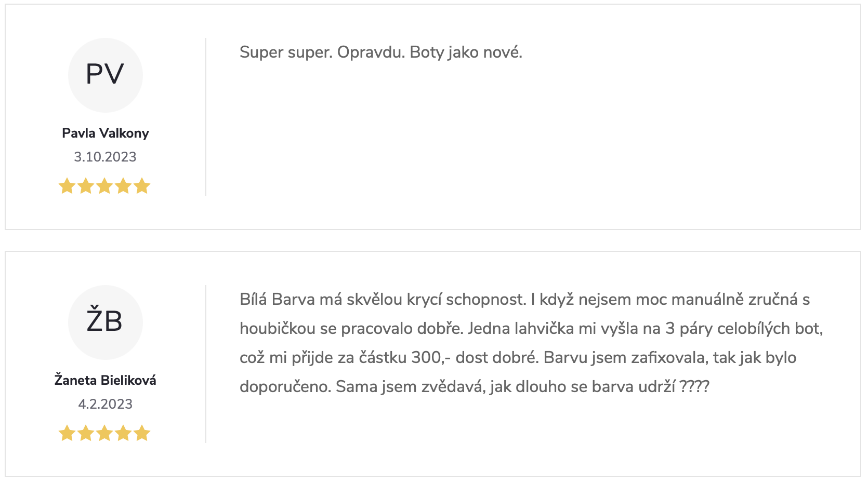Click the review date 3.10.2023
Image resolution: width=868 pixels, height=484 pixels.
point(105,157)
